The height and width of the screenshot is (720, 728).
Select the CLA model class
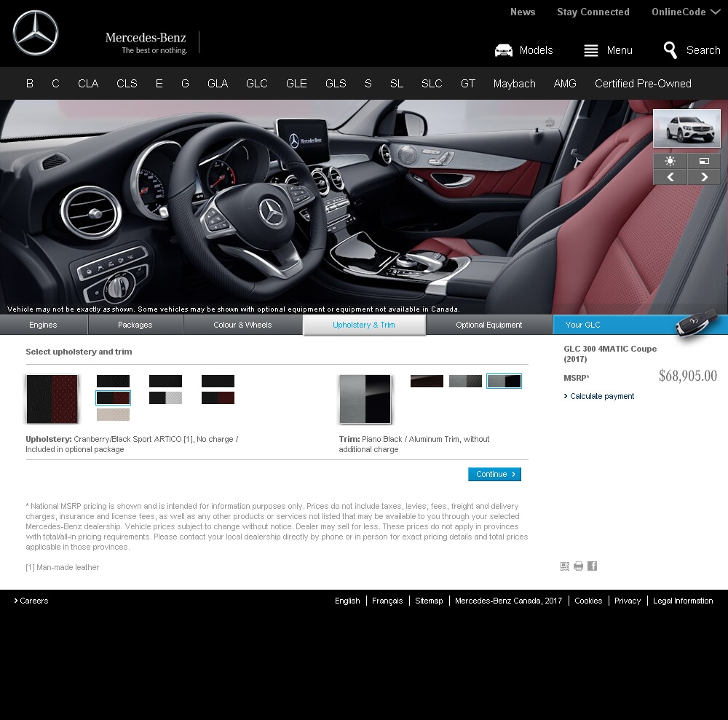coord(88,84)
